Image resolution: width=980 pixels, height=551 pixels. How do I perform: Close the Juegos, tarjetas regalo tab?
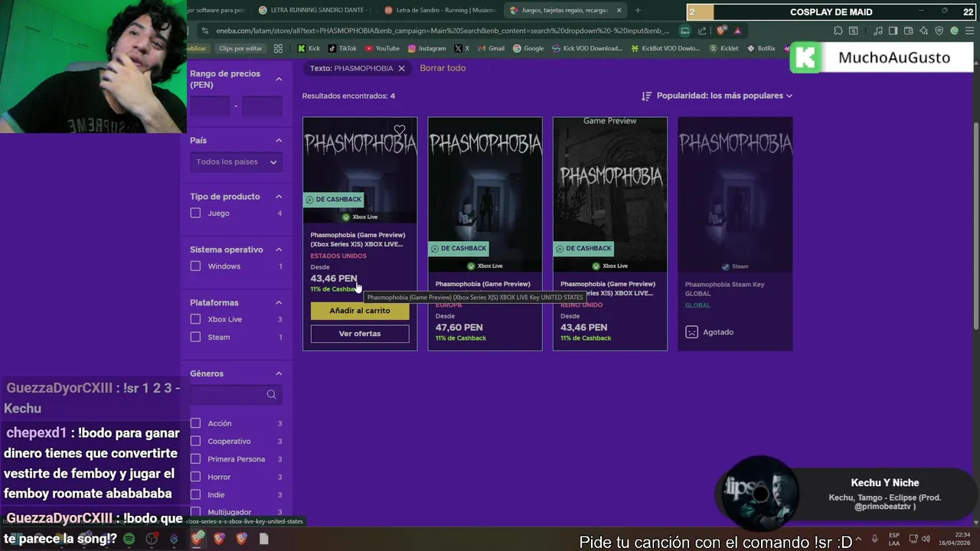619,10
